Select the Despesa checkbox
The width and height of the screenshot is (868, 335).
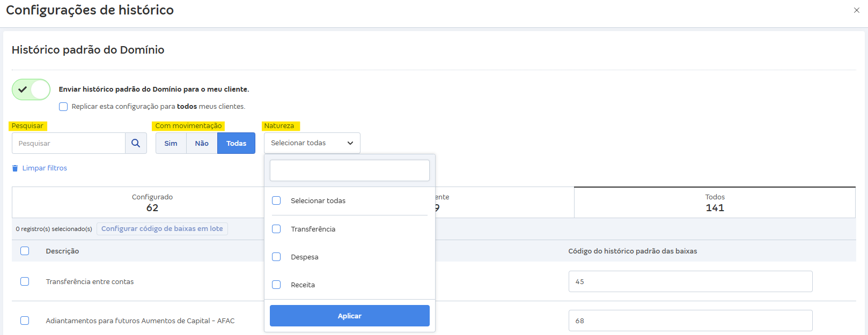[276, 257]
